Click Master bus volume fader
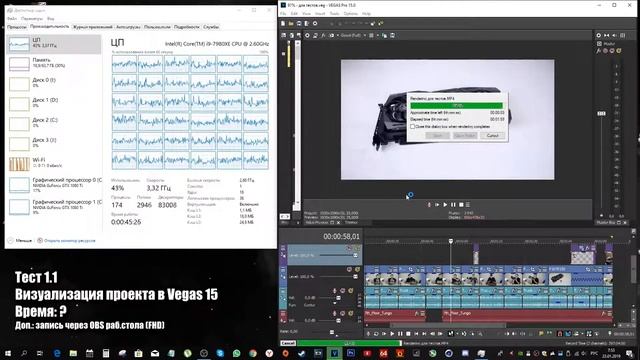The height and width of the screenshot is (360, 640). coord(601,113)
